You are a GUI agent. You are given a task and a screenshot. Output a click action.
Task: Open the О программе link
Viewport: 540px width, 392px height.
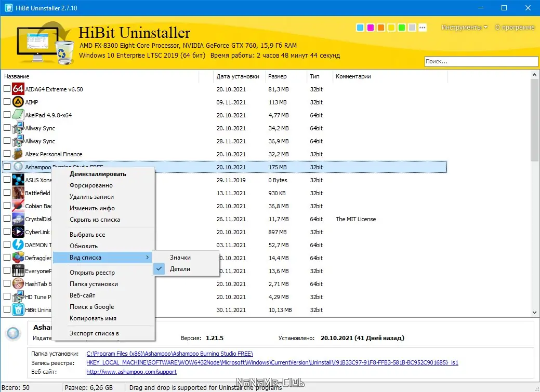(515, 27)
